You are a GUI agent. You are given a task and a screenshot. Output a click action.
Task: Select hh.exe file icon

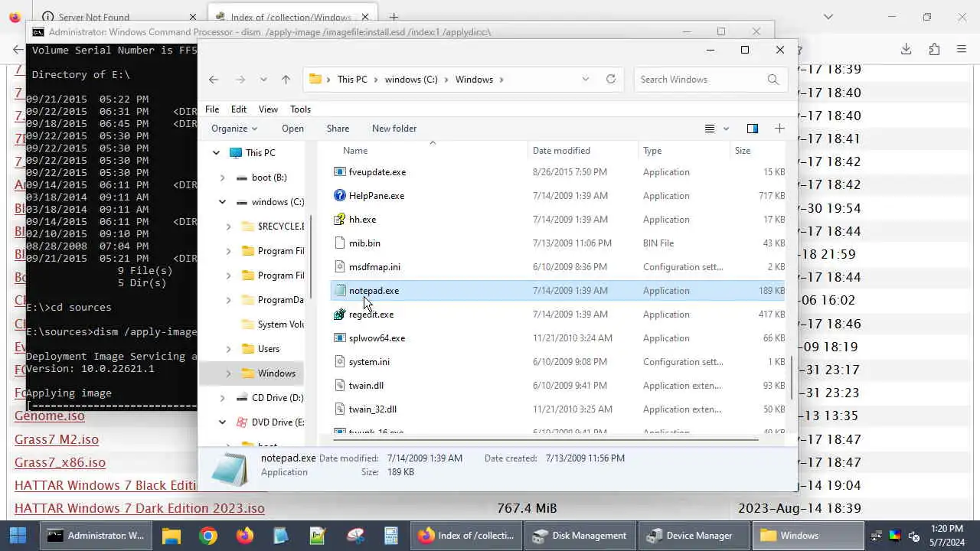click(x=340, y=220)
